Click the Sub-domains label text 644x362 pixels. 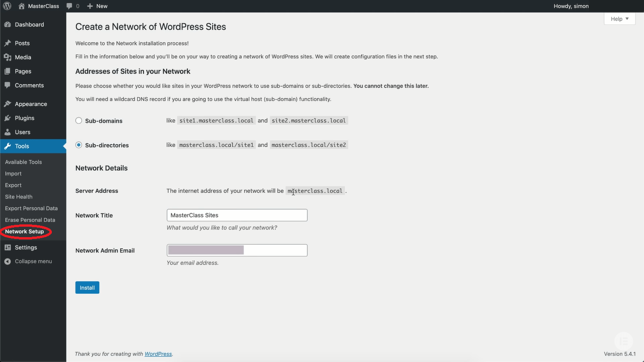[104, 121]
